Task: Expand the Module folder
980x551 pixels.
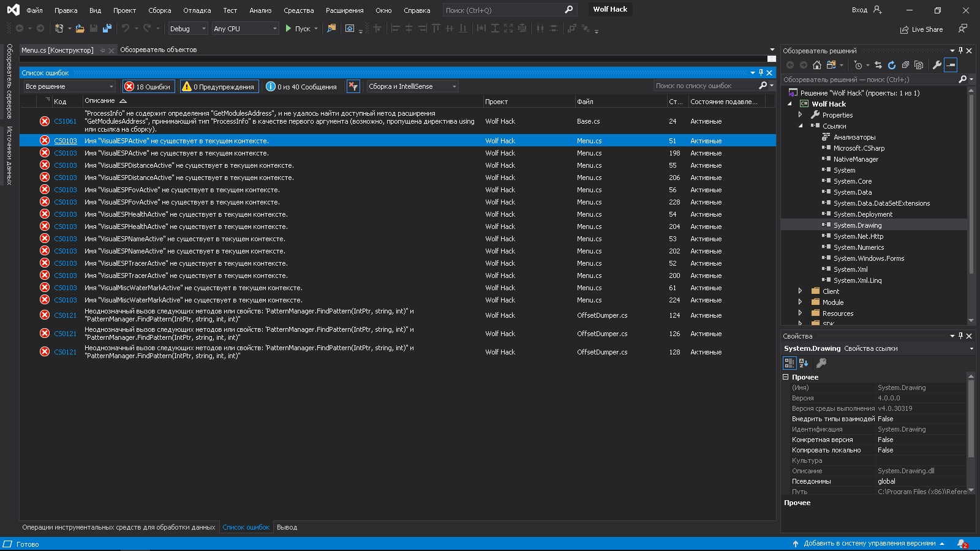Action: click(800, 302)
